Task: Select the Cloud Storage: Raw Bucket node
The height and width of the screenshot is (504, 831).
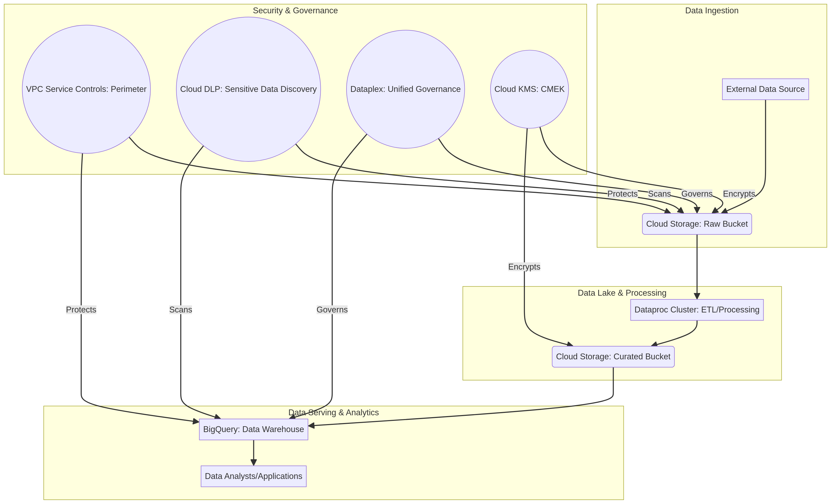Action: click(697, 224)
